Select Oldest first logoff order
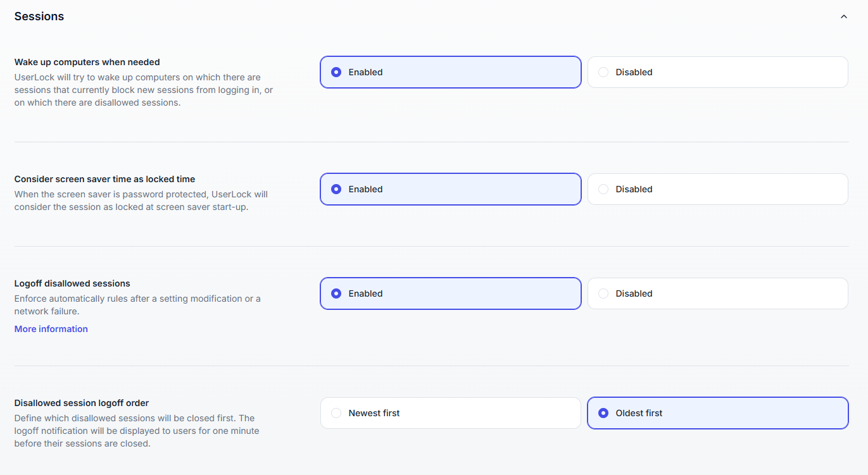Screen dimensions: 868x475 pos(717,413)
